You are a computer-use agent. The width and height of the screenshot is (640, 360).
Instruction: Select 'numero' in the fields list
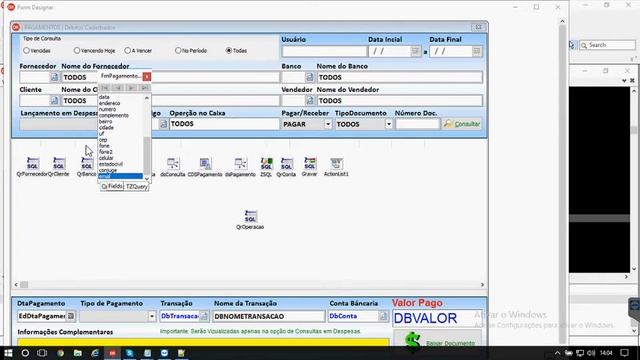coord(107,109)
